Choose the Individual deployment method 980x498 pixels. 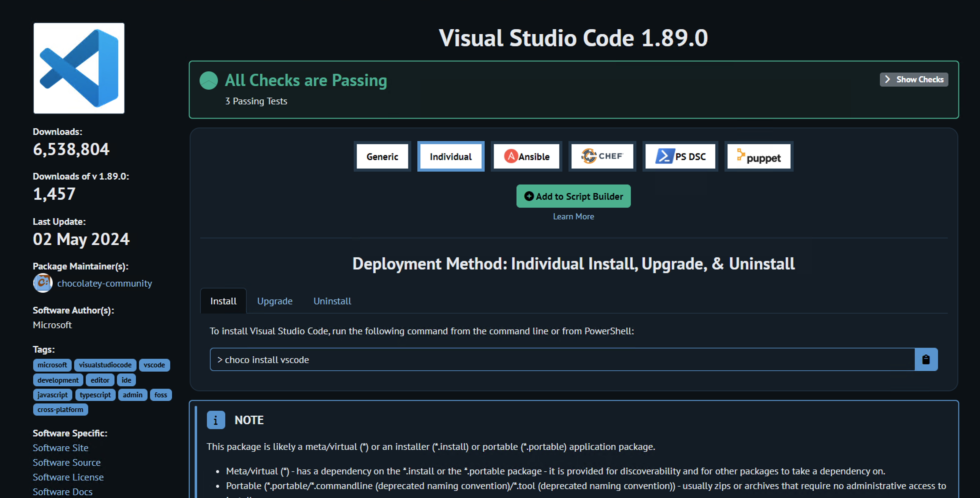click(x=450, y=156)
